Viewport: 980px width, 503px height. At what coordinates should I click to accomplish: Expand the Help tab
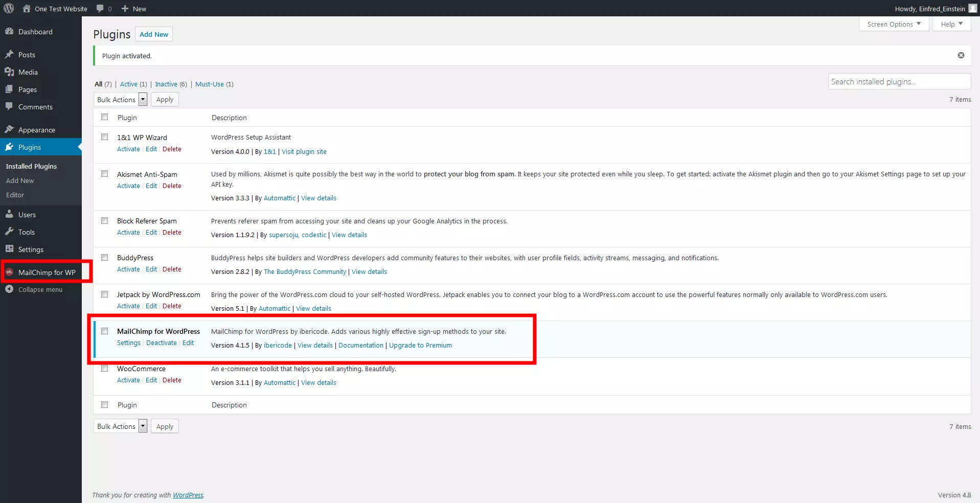click(951, 24)
